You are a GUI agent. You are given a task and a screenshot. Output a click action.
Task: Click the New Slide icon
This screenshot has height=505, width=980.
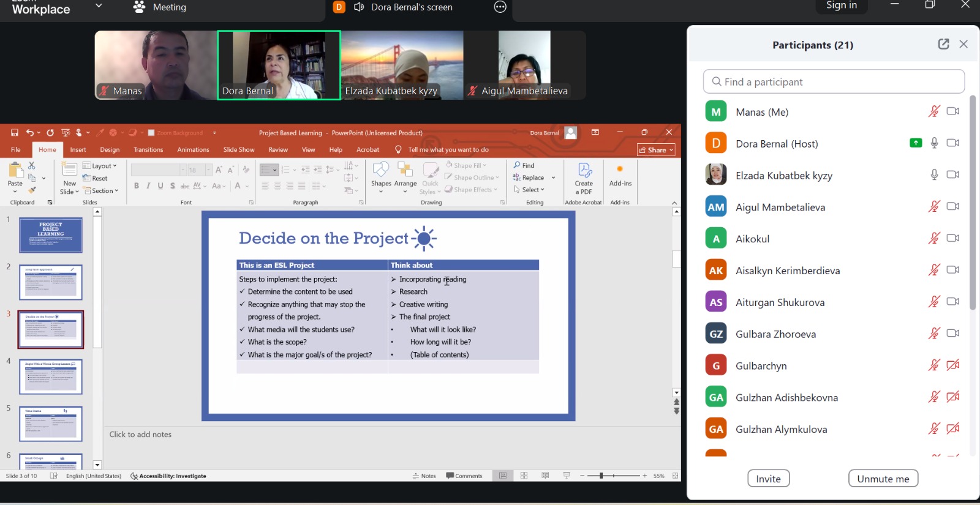[x=70, y=170]
